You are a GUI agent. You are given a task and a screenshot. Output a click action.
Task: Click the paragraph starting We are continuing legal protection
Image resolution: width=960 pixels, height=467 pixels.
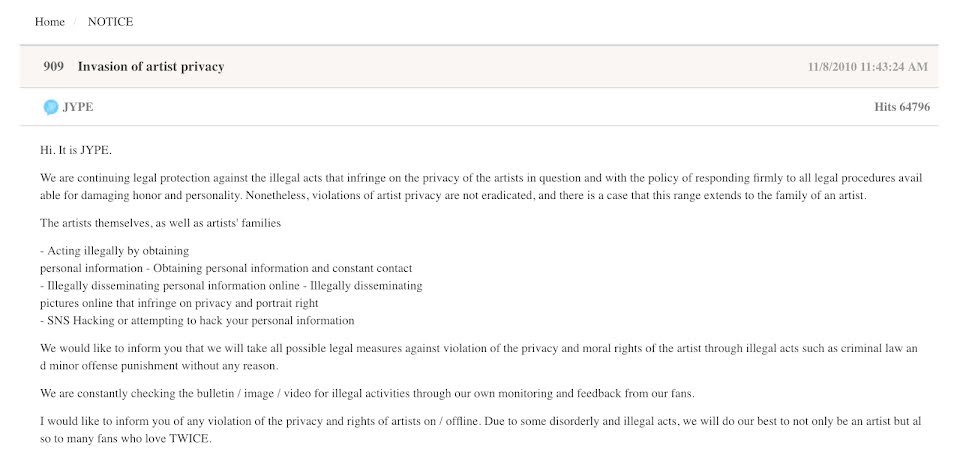click(x=481, y=187)
